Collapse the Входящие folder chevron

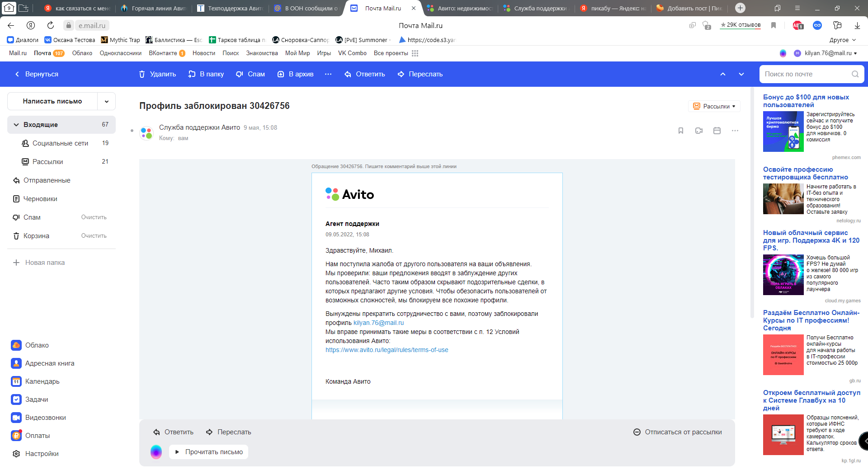click(16, 125)
